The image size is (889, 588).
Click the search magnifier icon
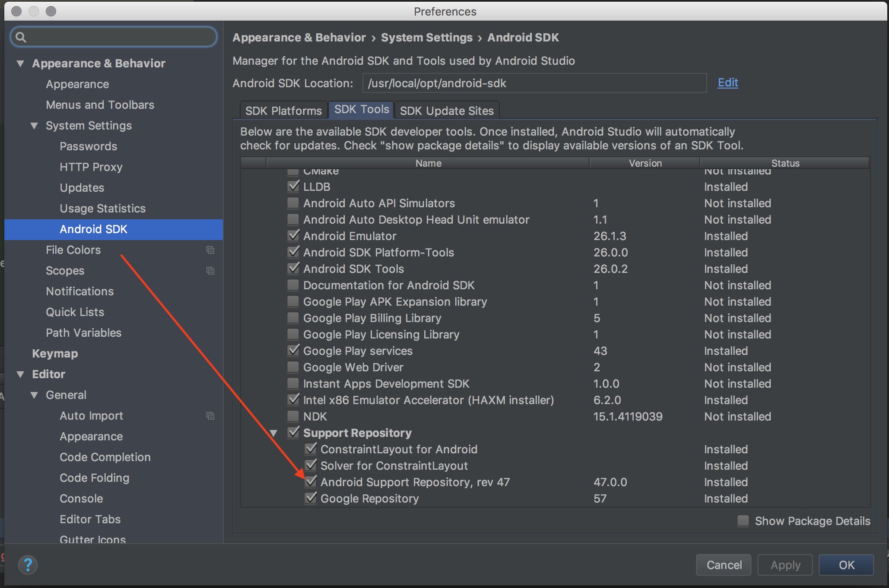click(x=21, y=38)
